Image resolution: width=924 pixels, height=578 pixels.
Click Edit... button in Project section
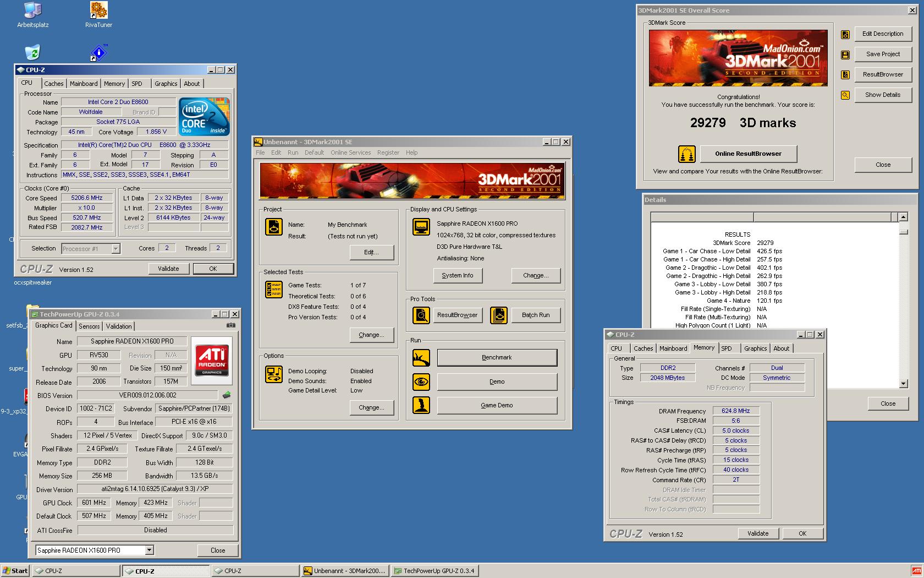(371, 253)
